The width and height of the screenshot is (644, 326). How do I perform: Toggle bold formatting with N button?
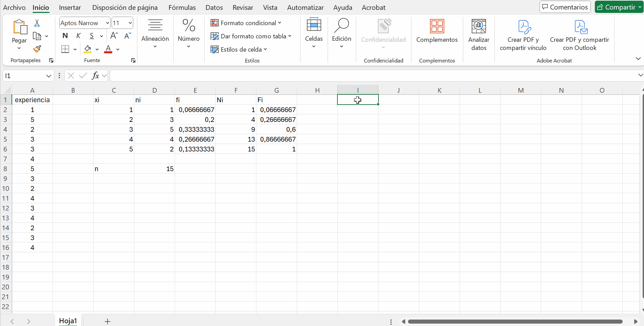(x=65, y=36)
